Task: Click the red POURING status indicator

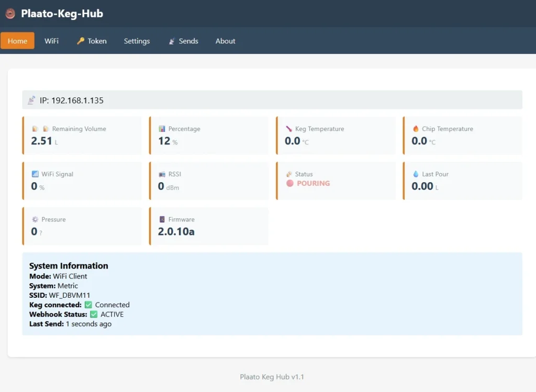Action: click(x=308, y=184)
